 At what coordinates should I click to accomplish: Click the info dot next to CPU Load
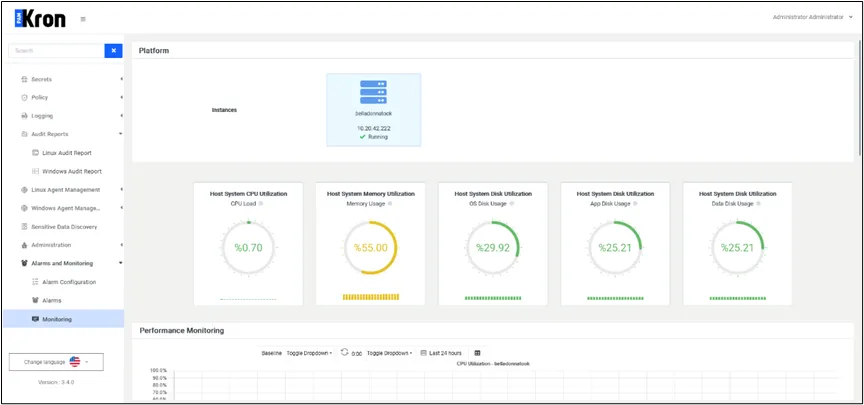coord(261,204)
